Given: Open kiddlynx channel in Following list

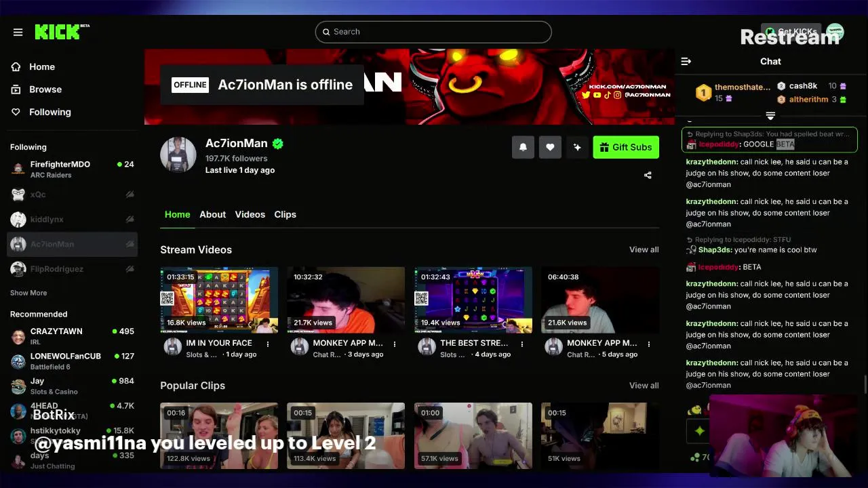Looking at the screenshot, I should (x=73, y=220).
